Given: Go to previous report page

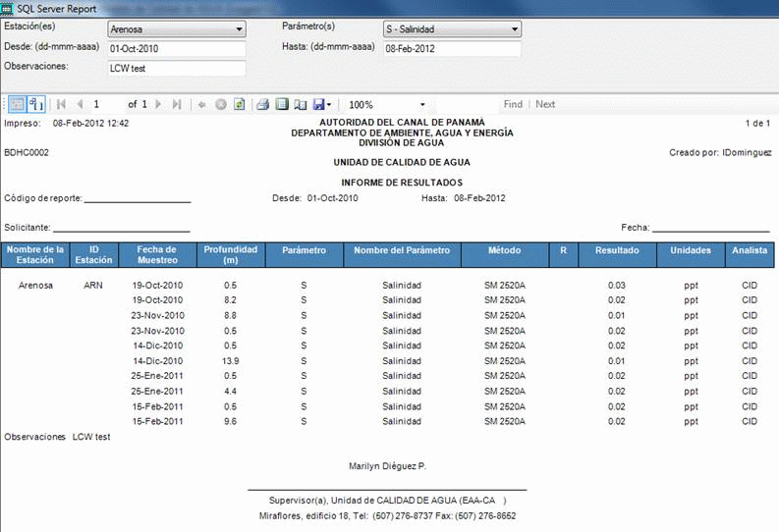Looking at the screenshot, I should point(80,104).
